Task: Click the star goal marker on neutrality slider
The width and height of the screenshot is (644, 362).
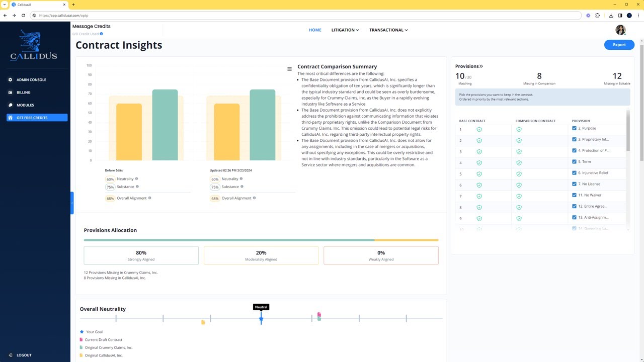Action: pyautogui.click(x=261, y=319)
